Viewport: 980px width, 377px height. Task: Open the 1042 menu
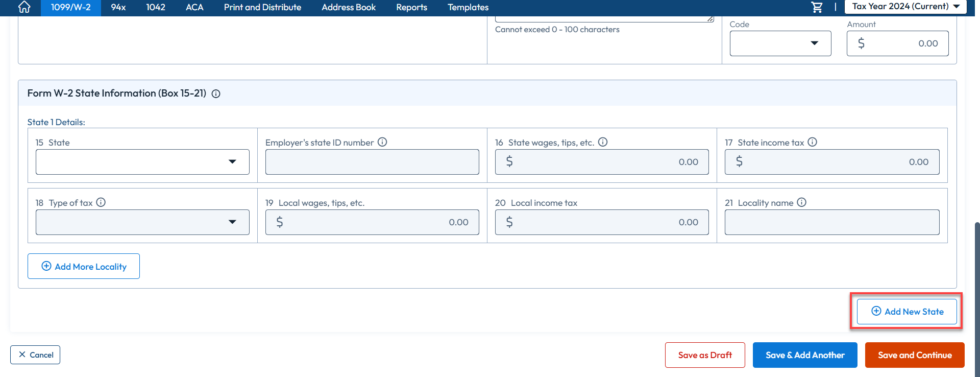156,7
